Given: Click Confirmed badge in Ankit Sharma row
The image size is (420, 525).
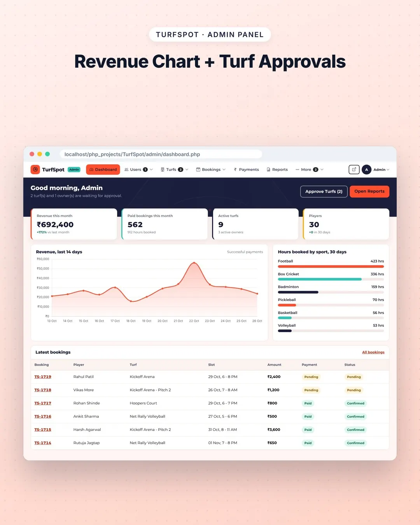Looking at the screenshot, I should click(x=356, y=416).
